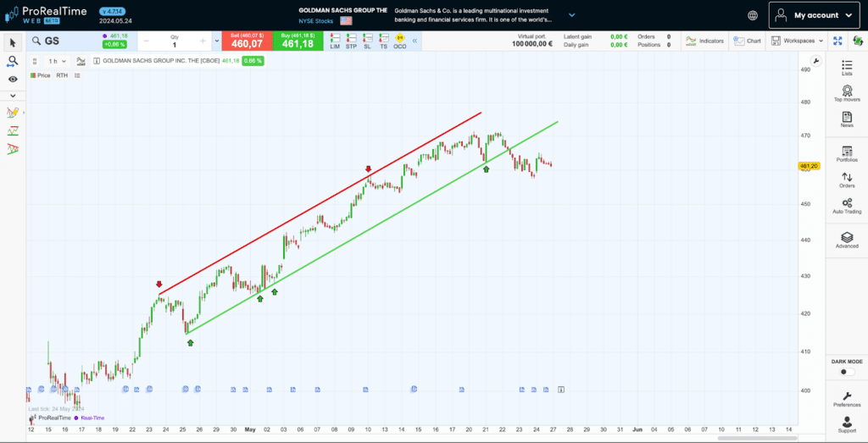Open the My account dropdown
The width and height of the screenshot is (868, 443).
tap(816, 15)
